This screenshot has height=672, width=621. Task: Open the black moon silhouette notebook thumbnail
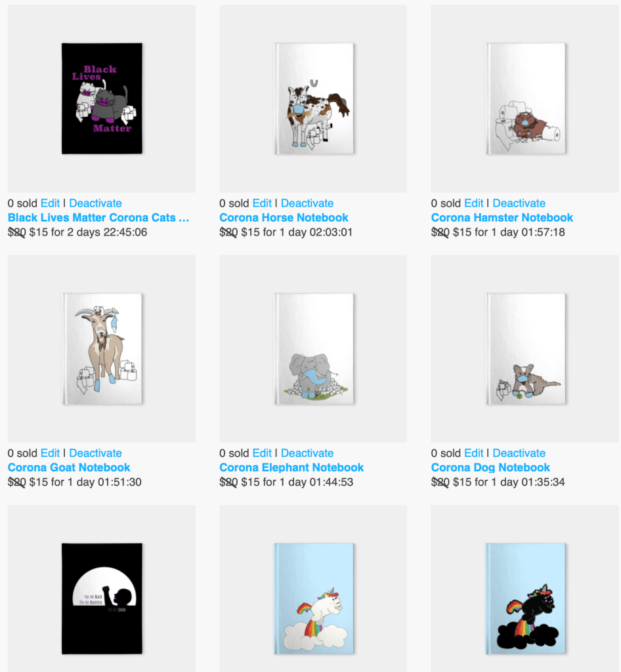tap(102, 589)
